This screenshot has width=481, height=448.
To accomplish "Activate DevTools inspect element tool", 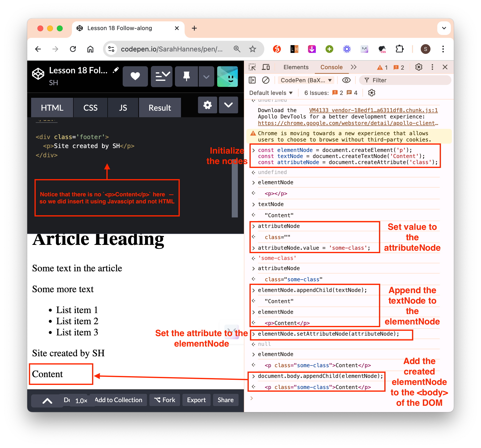I will pyautogui.click(x=252, y=67).
